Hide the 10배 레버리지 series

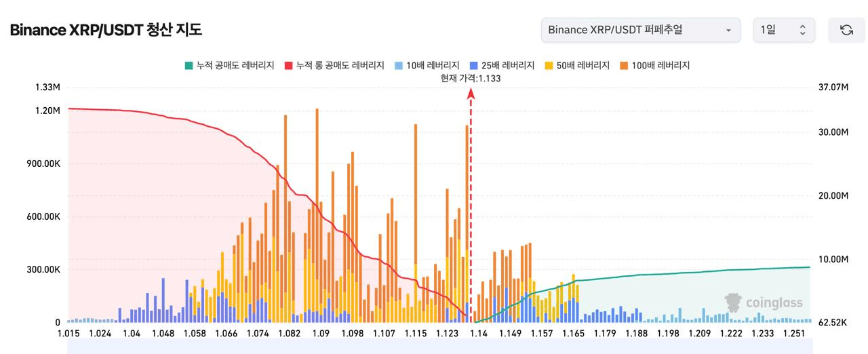(x=427, y=66)
